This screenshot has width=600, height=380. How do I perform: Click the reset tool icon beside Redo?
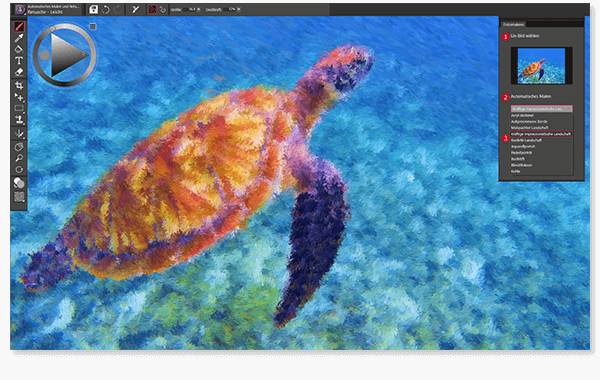coord(135,9)
